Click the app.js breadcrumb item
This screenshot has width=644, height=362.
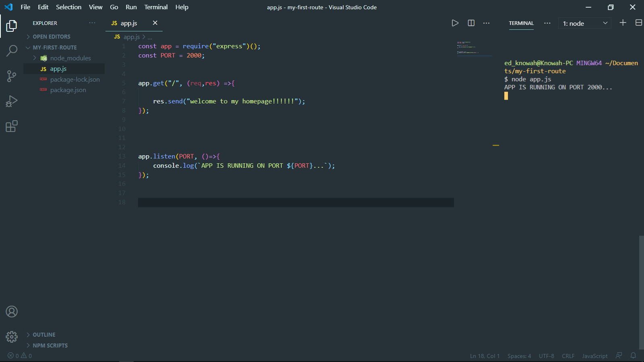[132, 37]
